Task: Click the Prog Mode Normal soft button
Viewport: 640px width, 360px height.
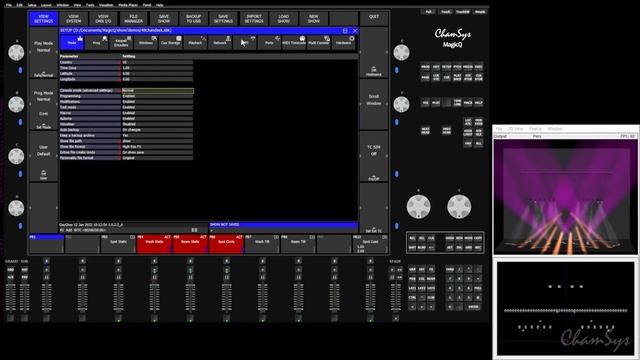Action: pos(43,104)
